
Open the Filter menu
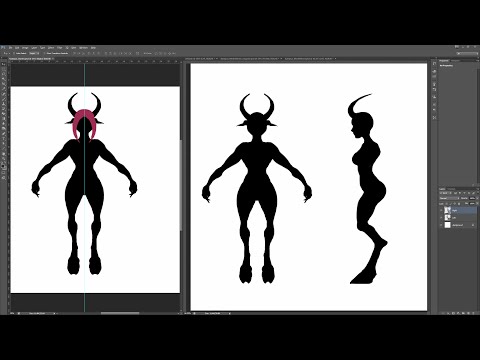coord(59,48)
